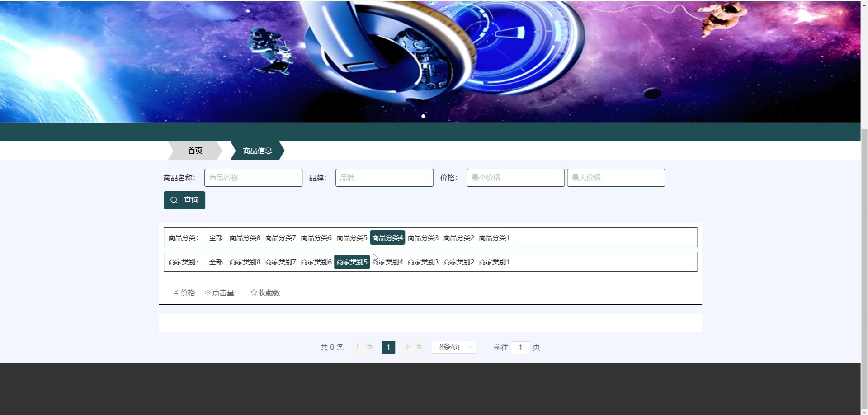This screenshot has width=868, height=415.
Task: Choose 商家类别6 filter
Action: point(316,262)
